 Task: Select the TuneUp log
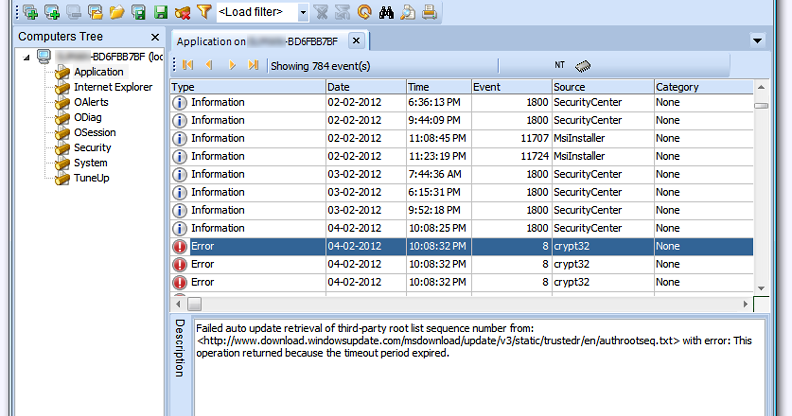(x=91, y=178)
